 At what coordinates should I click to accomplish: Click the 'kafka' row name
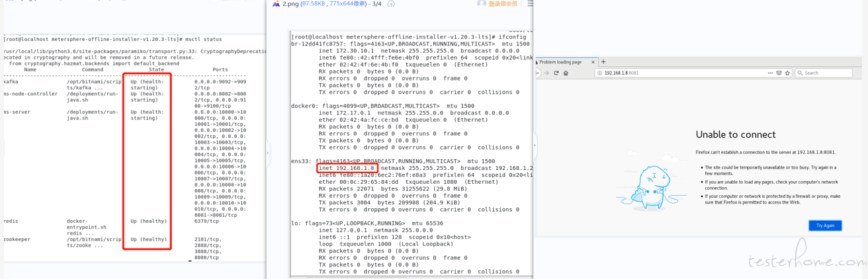tap(11, 82)
